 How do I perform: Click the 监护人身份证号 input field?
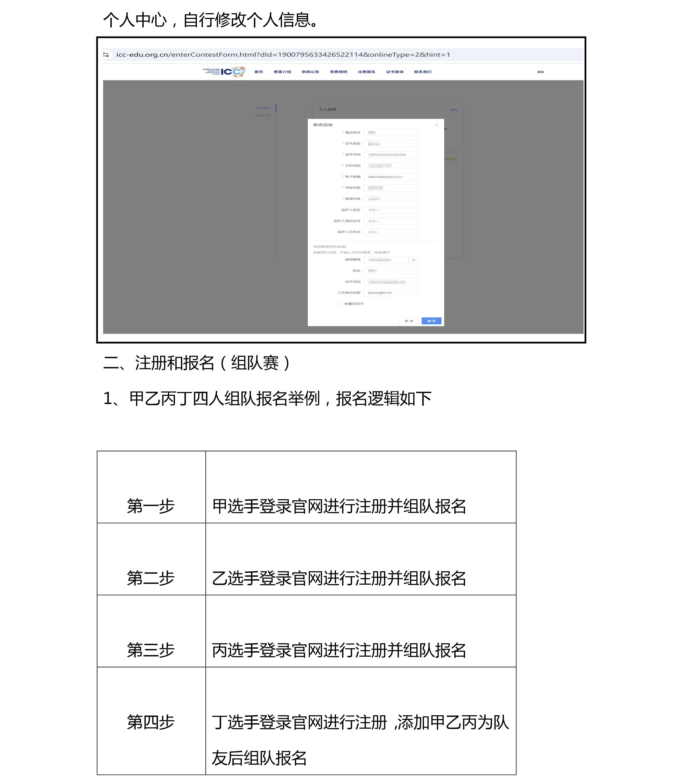click(x=391, y=221)
